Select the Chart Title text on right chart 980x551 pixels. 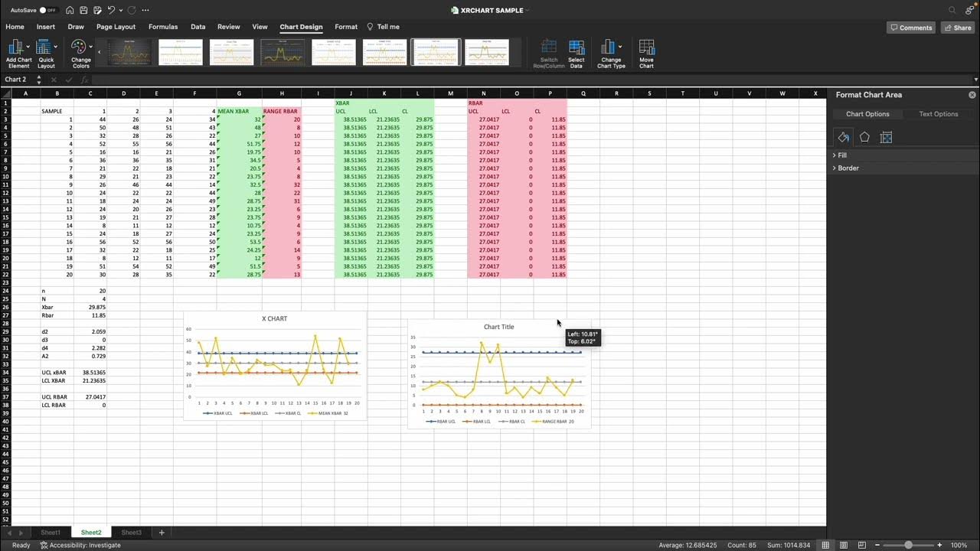click(x=498, y=327)
